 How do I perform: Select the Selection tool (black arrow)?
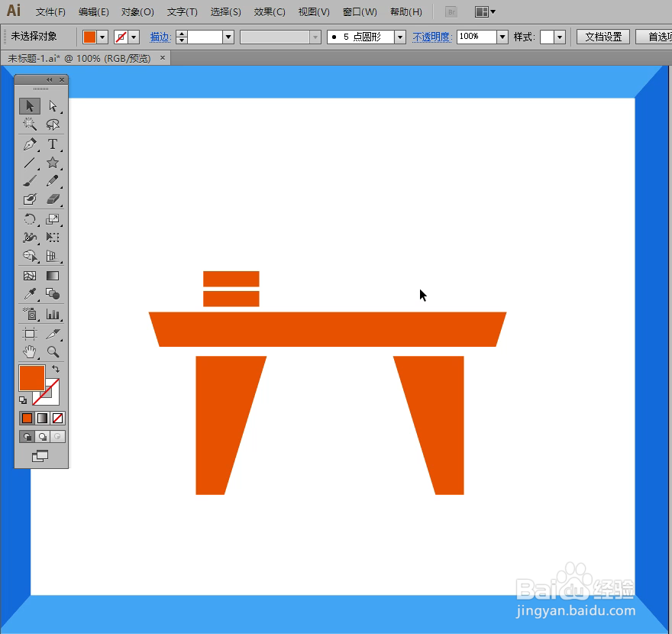(30, 106)
